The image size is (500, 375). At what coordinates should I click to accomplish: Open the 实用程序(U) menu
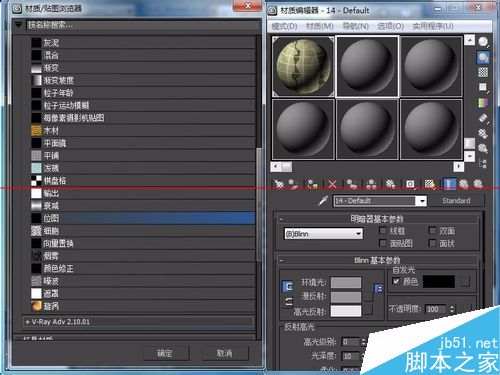point(433,26)
